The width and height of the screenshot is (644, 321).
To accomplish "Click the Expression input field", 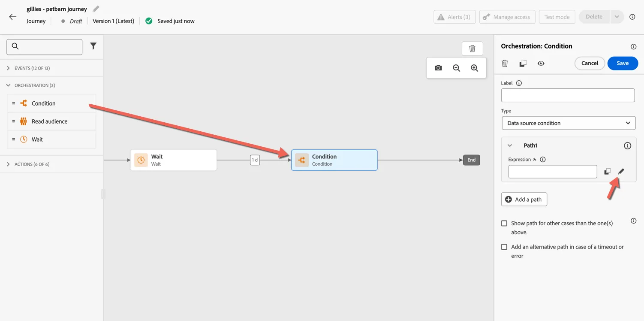I will pos(553,172).
